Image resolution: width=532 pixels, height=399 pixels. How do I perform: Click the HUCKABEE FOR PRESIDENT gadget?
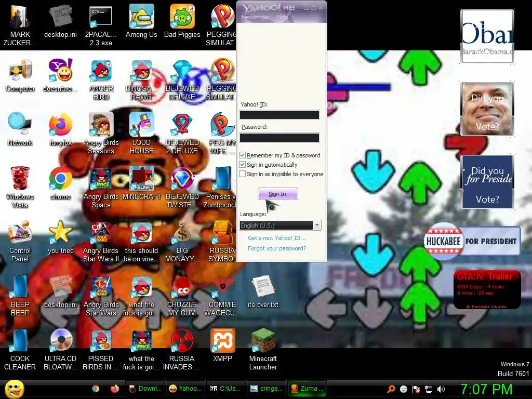472,241
